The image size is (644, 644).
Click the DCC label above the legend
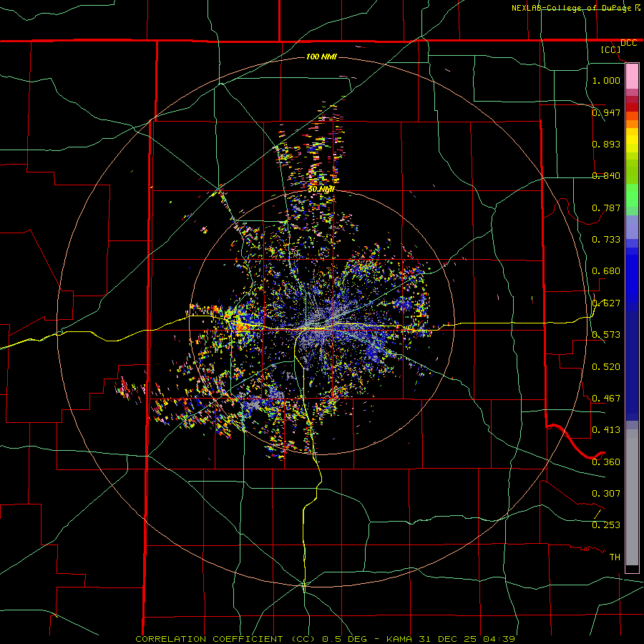click(x=629, y=43)
